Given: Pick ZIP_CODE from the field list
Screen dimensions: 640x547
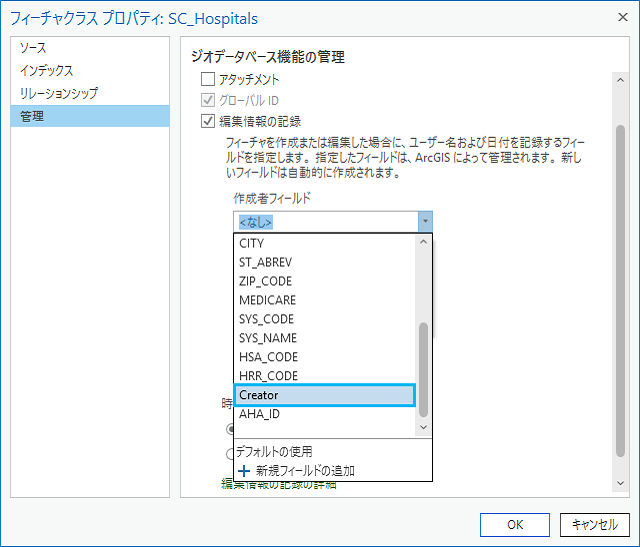Looking at the screenshot, I should (x=324, y=281).
